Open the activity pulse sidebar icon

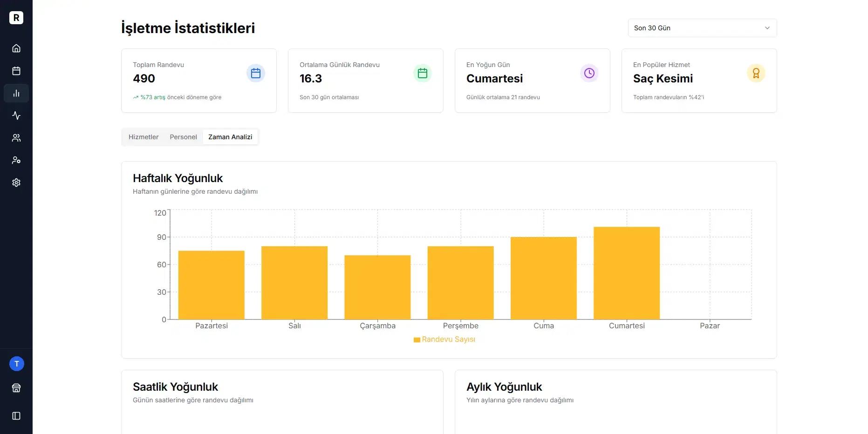pos(16,115)
